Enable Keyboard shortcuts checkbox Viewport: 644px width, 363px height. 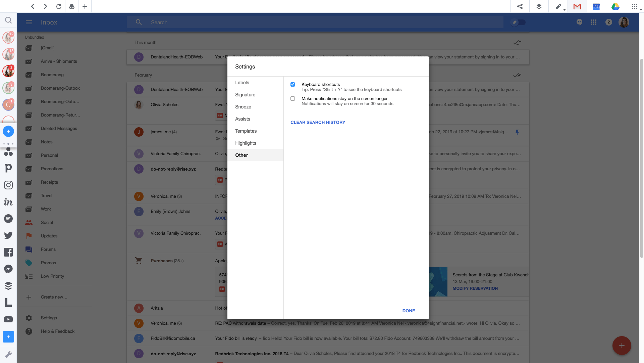pyautogui.click(x=292, y=84)
